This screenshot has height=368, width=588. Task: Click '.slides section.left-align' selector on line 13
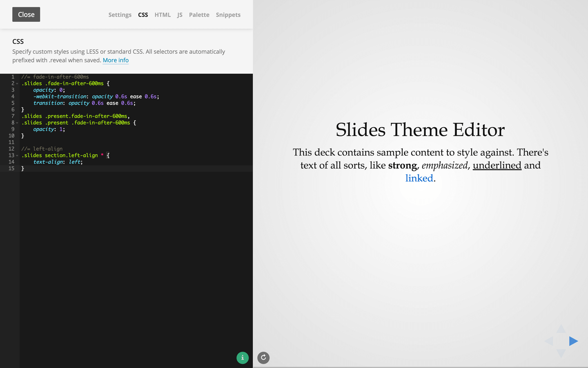60,155
